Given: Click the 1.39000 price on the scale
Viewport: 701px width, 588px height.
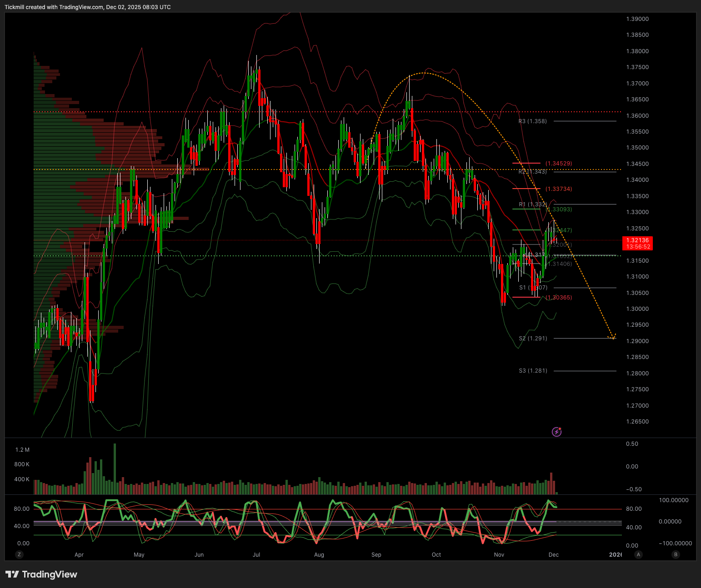Looking at the screenshot, I should (x=637, y=19).
